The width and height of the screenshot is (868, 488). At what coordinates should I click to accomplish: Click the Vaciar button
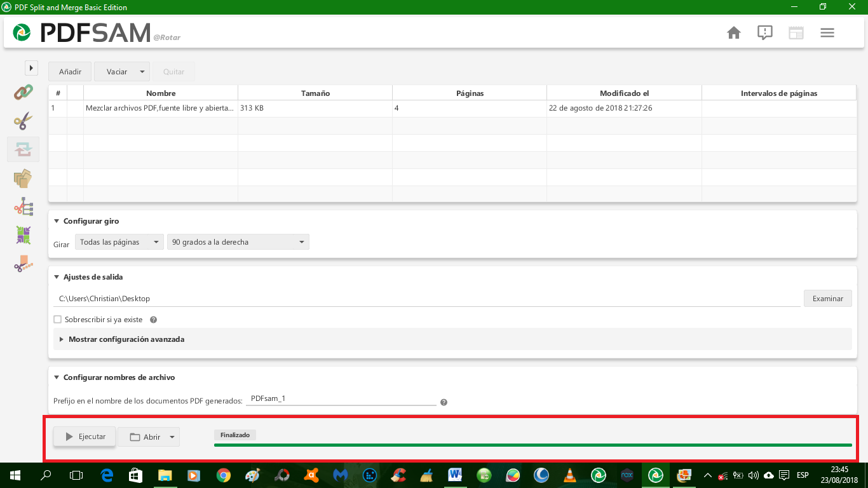tap(116, 72)
